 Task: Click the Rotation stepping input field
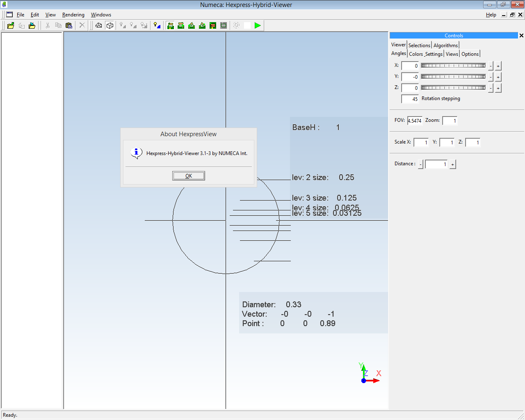pos(410,99)
